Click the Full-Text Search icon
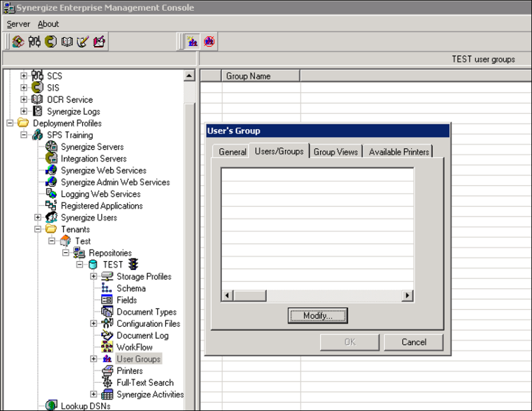The image size is (532, 411). (107, 383)
